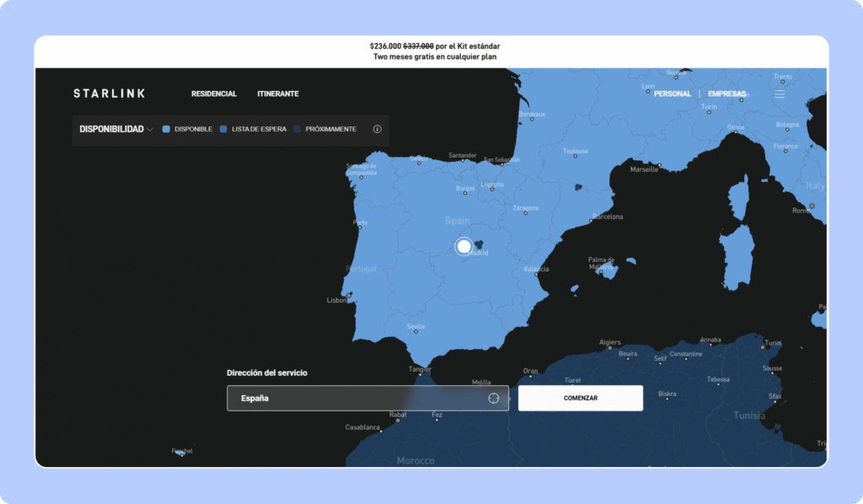Switch to the Empresas section
Screen dimensions: 863x504
[726, 94]
